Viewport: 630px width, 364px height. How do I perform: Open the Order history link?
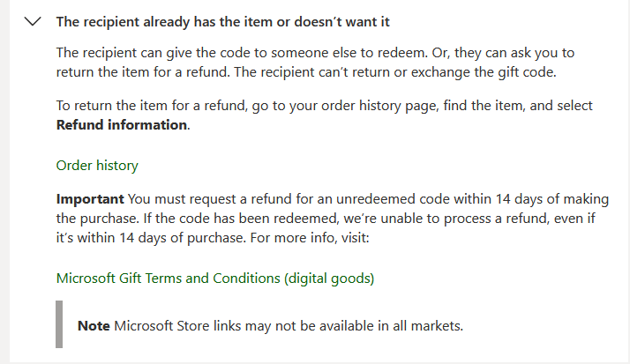97,166
